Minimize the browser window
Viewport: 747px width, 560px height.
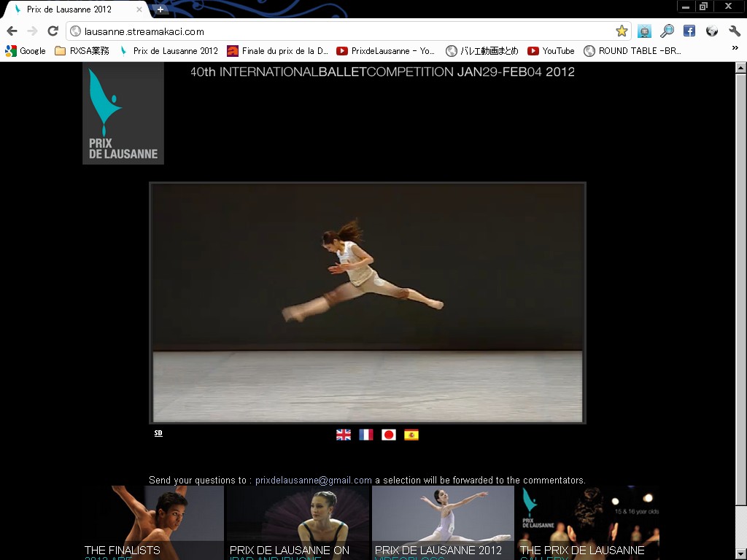click(x=686, y=7)
